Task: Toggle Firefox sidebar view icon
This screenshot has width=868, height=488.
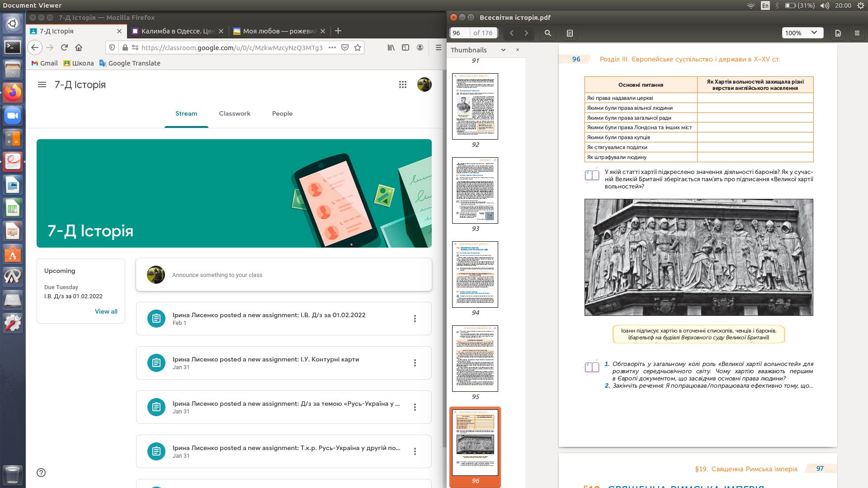Action: [x=406, y=47]
